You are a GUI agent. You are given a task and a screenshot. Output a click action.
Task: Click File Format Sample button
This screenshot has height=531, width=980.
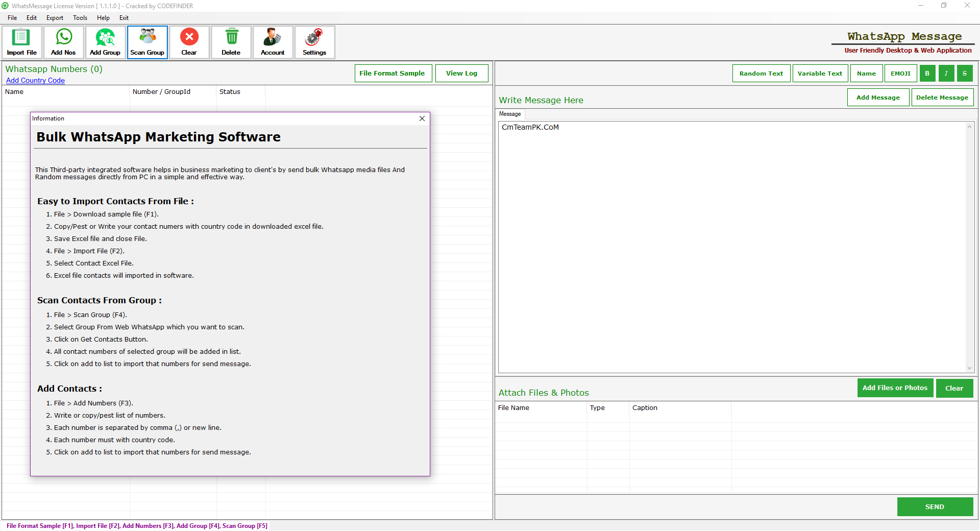click(x=393, y=74)
